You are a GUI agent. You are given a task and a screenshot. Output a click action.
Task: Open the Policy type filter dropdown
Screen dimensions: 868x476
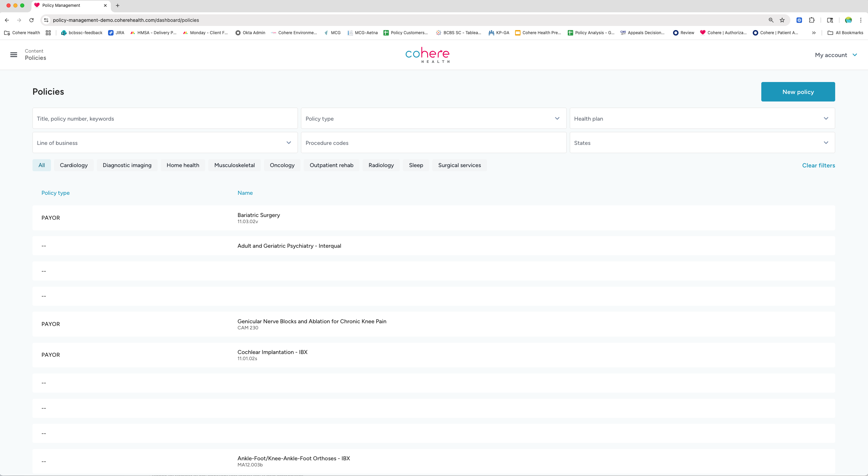tap(434, 119)
